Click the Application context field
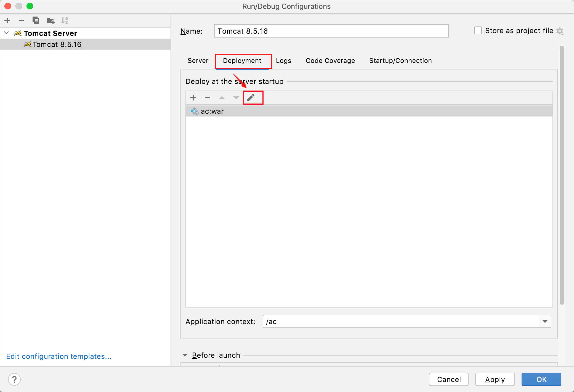This screenshot has height=392, width=574. pos(401,321)
